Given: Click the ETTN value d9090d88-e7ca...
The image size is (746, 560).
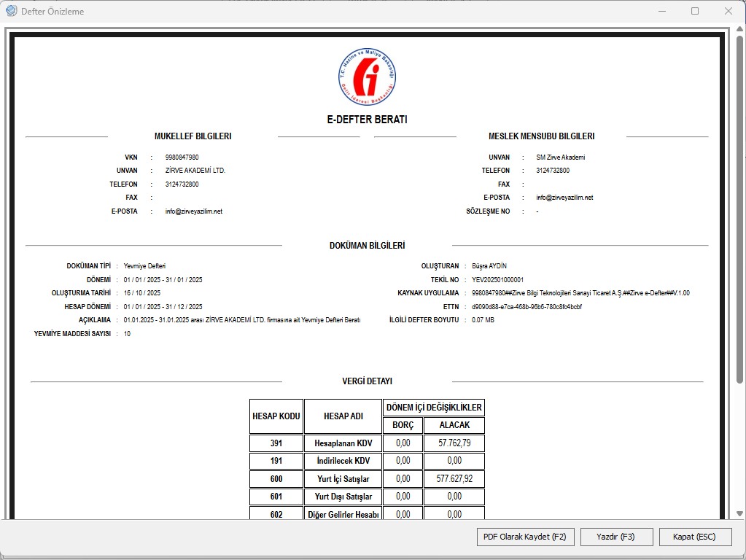Looking at the screenshot, I should 527,306.
